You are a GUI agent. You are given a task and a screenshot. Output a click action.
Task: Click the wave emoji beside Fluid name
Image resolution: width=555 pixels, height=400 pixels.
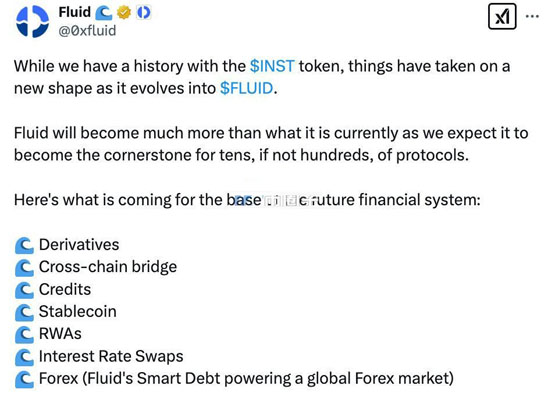[x=104, y=13]
